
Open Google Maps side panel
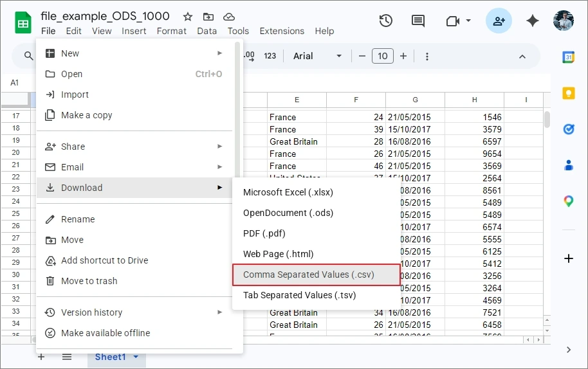pyautogui.click(x=569, y=201)
